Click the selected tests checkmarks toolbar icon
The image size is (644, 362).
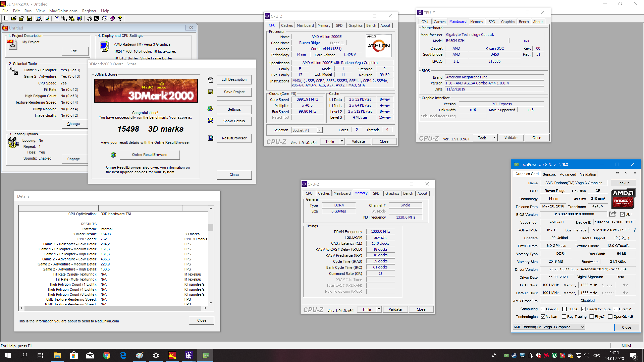pos(64,18)
